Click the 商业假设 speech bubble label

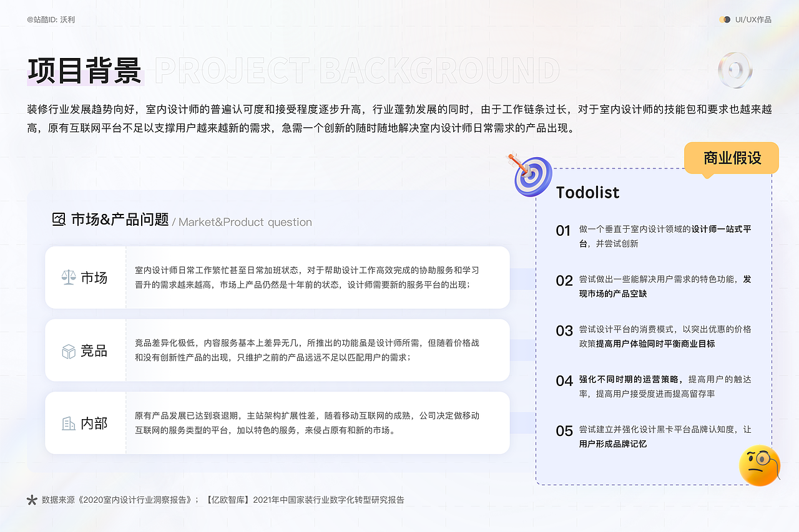(732, 158)
